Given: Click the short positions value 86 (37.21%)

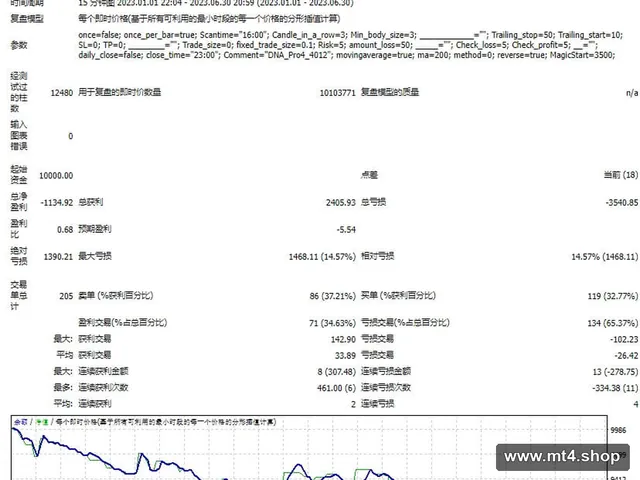Looking at the screenshot, I should (332, 296).
